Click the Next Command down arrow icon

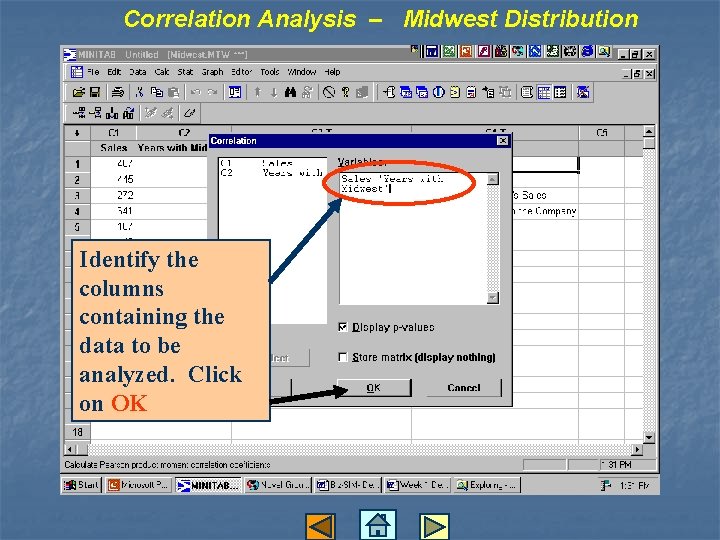274,92
